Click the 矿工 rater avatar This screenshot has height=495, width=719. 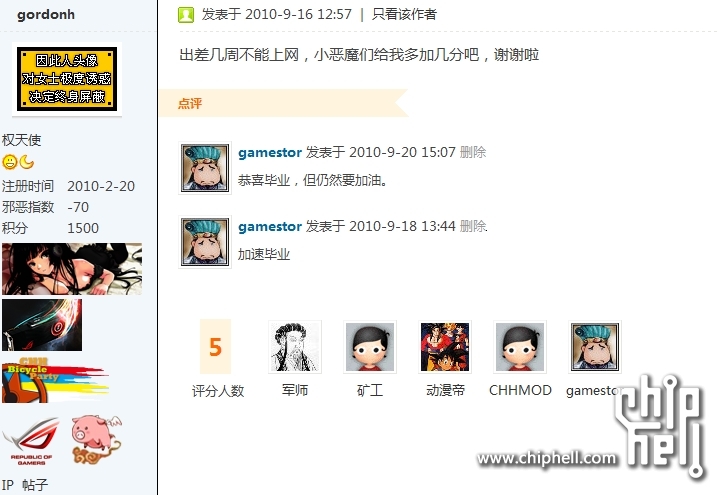(370, 347)
